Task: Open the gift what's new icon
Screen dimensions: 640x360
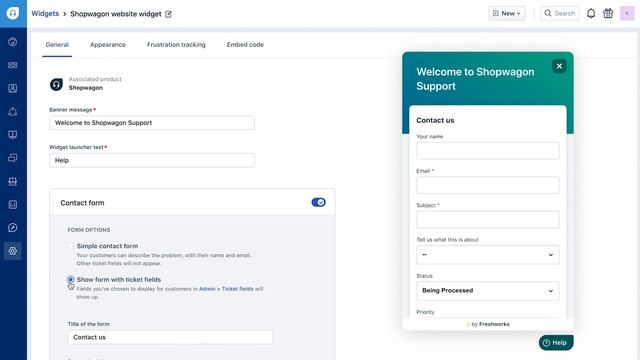Action: [x=608, y=13]
